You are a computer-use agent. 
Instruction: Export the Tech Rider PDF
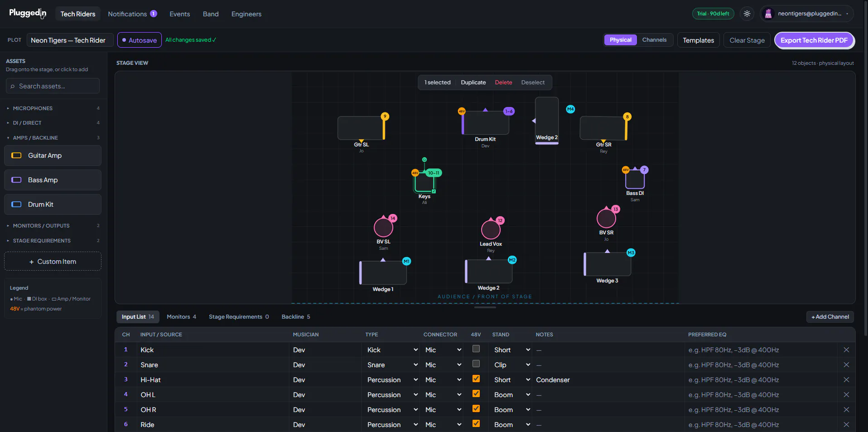tap(814, 40)
